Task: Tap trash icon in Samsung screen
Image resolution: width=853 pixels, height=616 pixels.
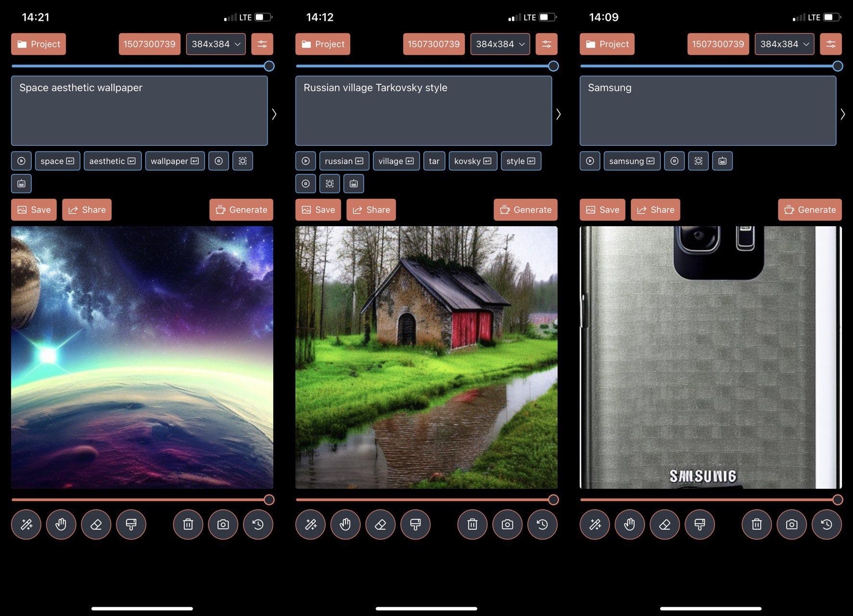Action: point(757,524)
